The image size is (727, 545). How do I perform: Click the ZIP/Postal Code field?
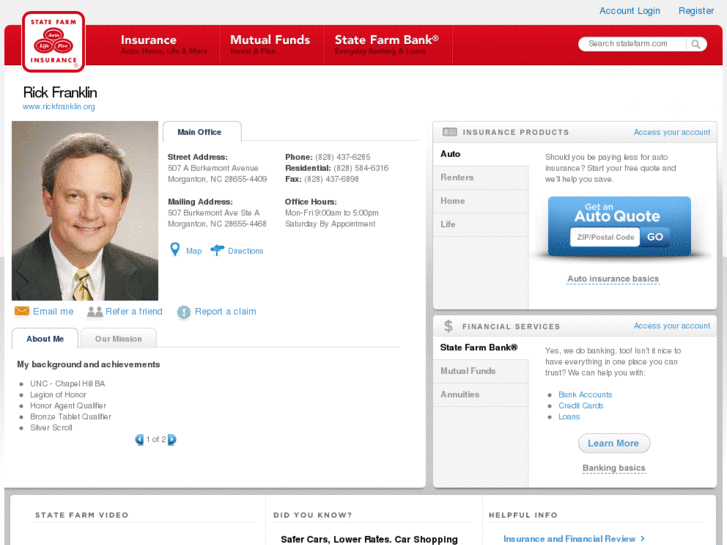click(605, 237)
